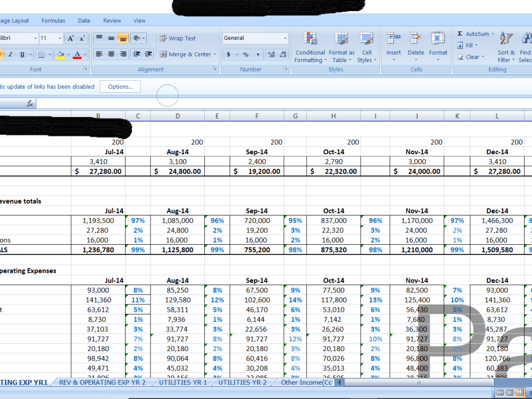Apply middle vertical alignment
This screenshot has width=532, height=399.
click(x=111, y=38)
